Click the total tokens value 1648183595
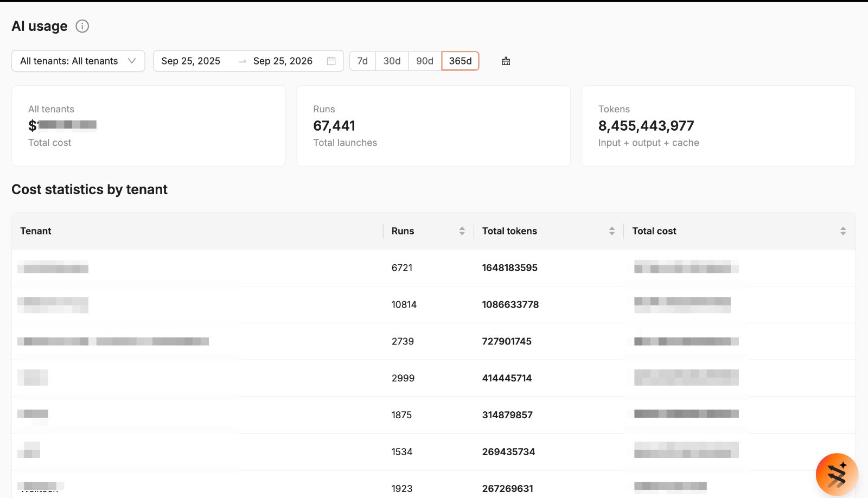The width and height of the screenshot is (868, 498). click(510, 268)
